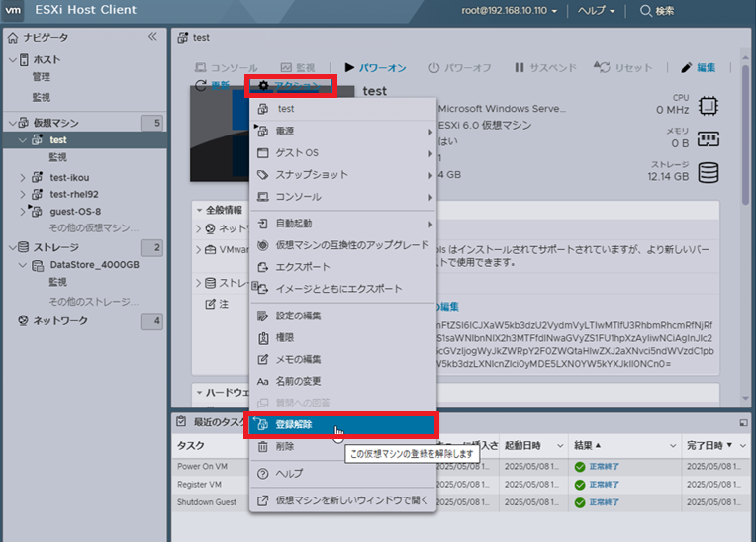Click その他のストレージ link
This screenshot has width=756, height=542.
(94, 302)
